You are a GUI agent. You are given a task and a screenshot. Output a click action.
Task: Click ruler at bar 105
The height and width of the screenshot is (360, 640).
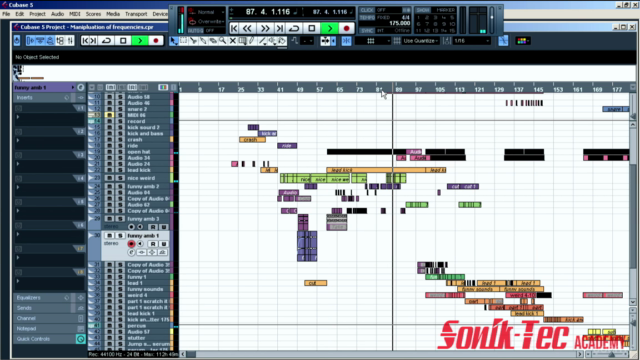440,89
